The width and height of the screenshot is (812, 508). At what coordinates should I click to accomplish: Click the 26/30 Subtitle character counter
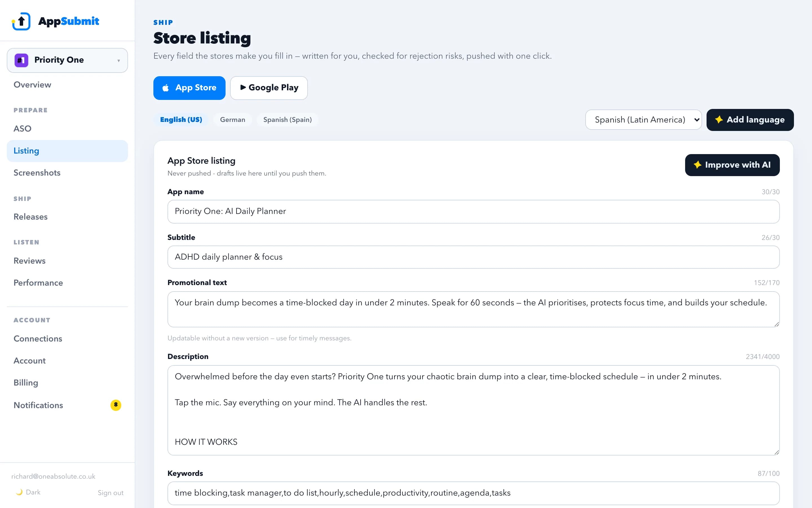point(770,238)
